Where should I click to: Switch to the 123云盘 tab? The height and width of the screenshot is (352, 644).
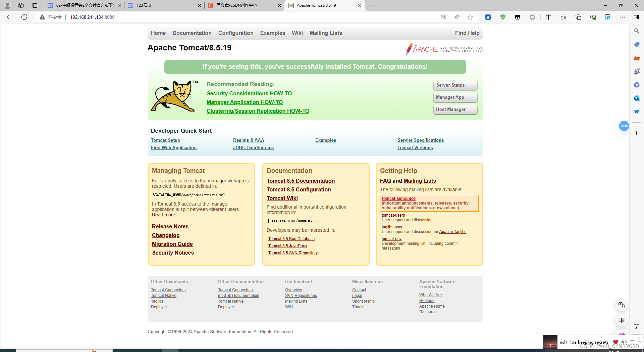164,5
